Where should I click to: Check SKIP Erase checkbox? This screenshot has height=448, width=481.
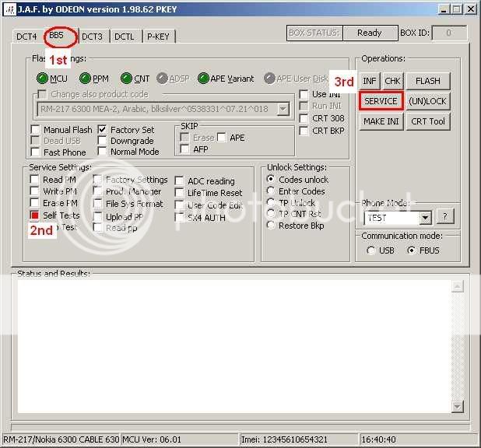coord(185,138)
